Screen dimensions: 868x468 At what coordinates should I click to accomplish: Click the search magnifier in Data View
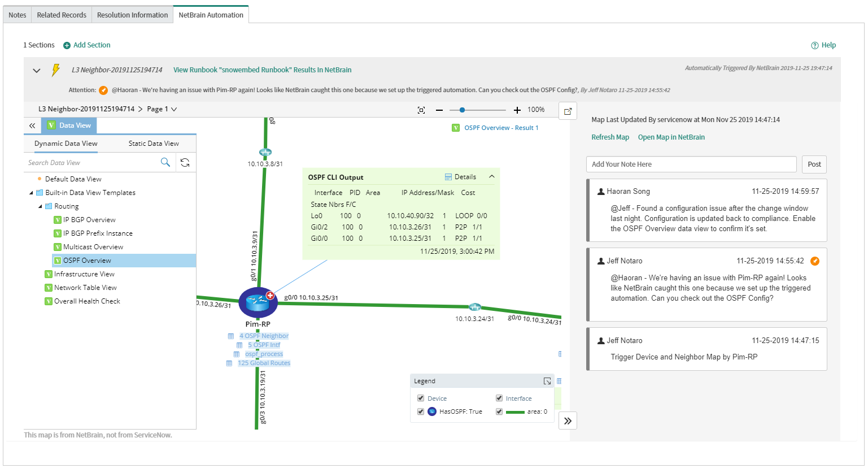(x=165, y=162)
